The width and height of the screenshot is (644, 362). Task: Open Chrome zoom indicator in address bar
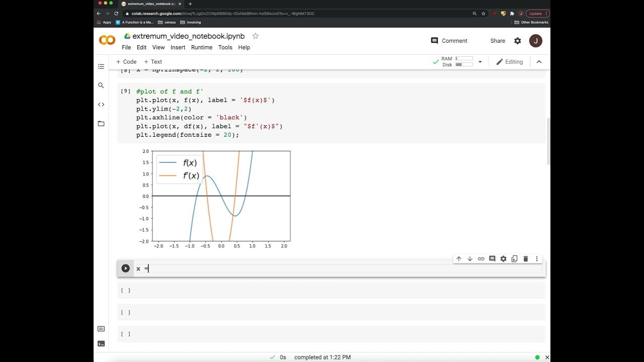[x=474, y=14]
